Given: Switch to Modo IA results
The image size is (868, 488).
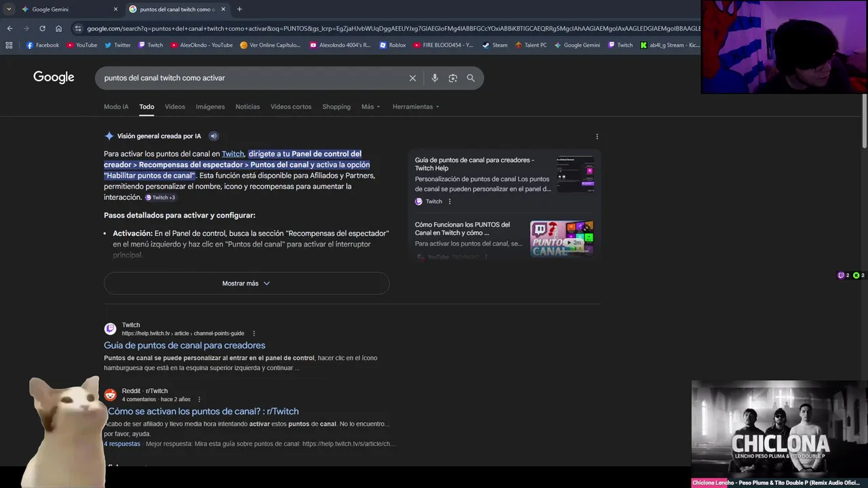Looking at the screenshot, I should pyautogui.click(x=116, y=106).
